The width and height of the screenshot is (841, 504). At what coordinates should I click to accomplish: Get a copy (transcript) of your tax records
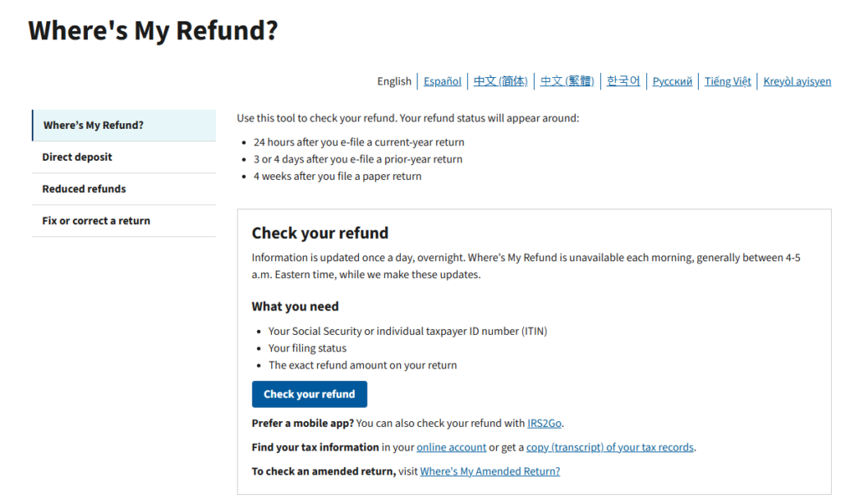click(609, 447)
